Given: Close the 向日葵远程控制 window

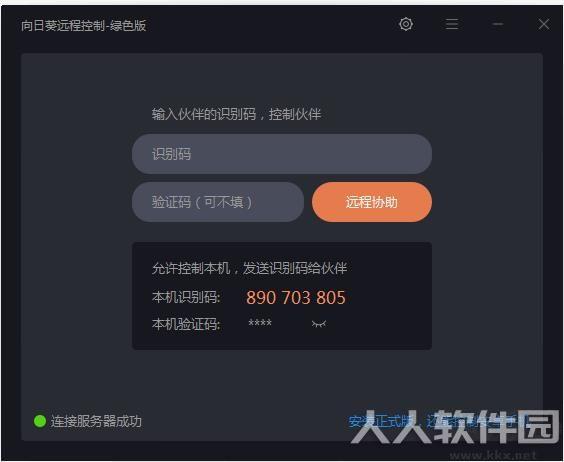Looking at the screenshot, I should pyautogui.click(x=544, y=24).
